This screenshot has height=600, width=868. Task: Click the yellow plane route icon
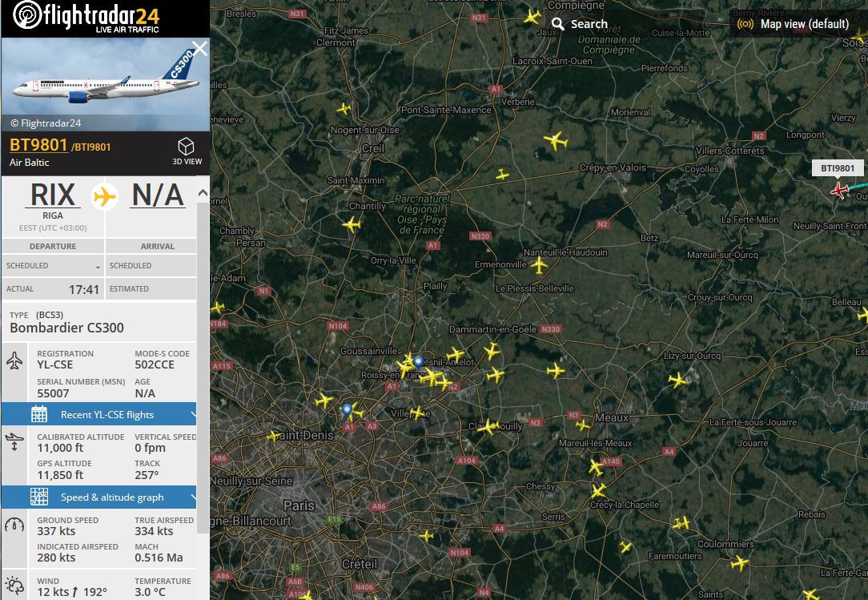104,196
